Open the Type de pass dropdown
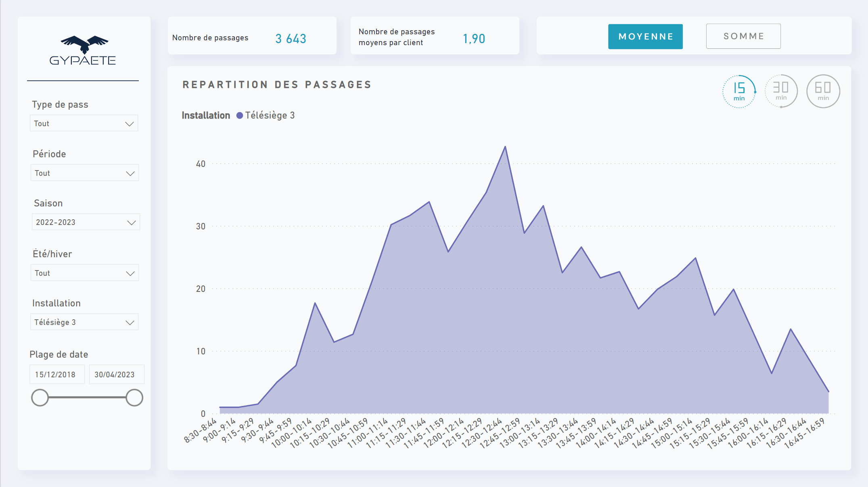Viewport: 868px width, 487px height. [84, 123]
